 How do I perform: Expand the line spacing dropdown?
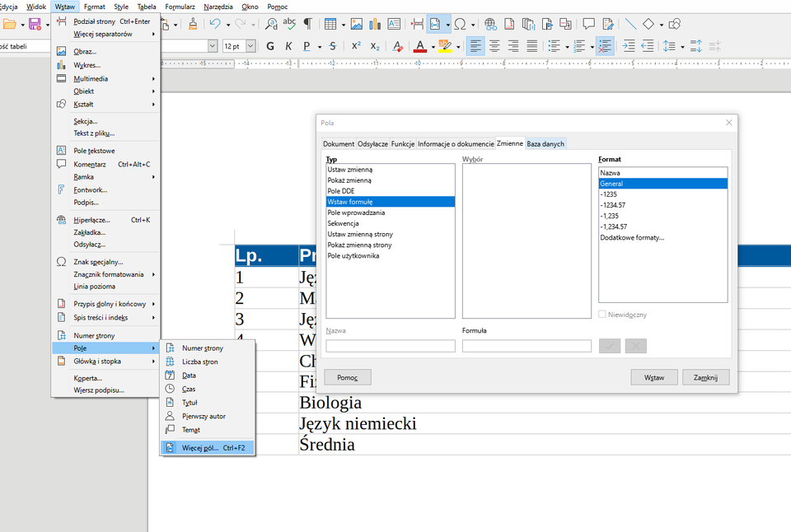pos(682,46)
